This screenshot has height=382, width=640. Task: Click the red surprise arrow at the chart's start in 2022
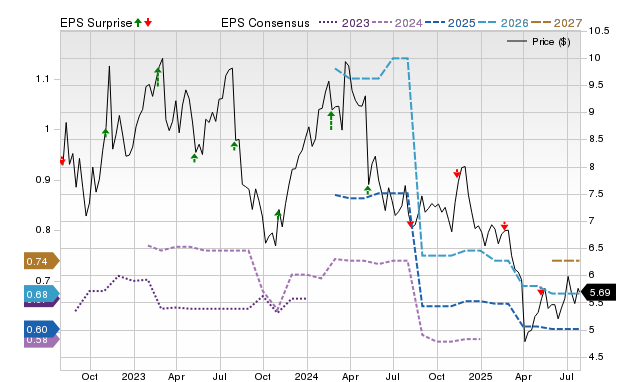tap(62, 161)
